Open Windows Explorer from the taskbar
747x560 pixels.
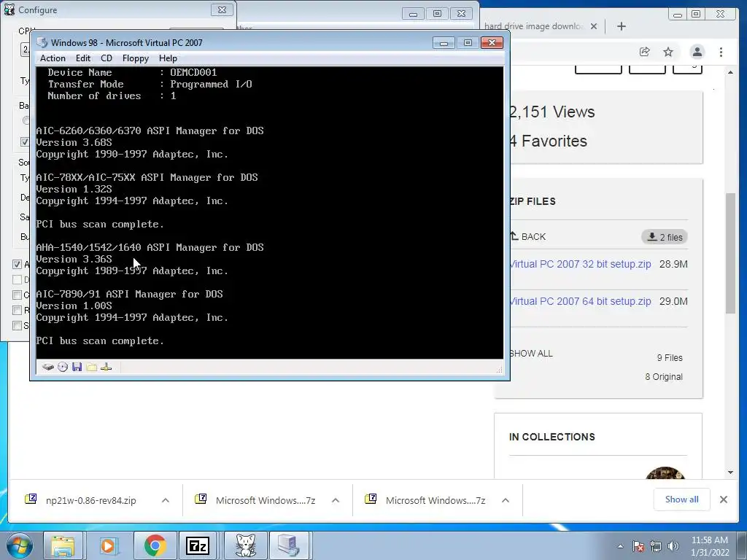(63, 545)
